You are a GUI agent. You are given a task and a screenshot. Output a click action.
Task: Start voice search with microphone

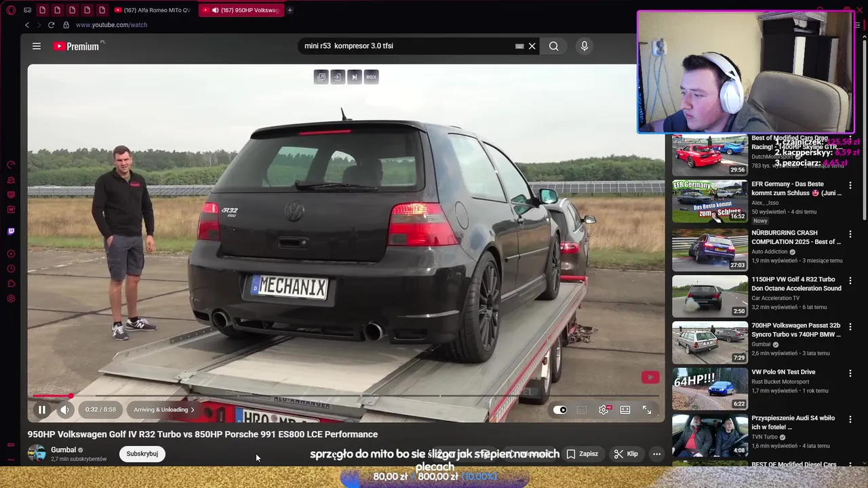pyautogui.click(x=585, y=46)
